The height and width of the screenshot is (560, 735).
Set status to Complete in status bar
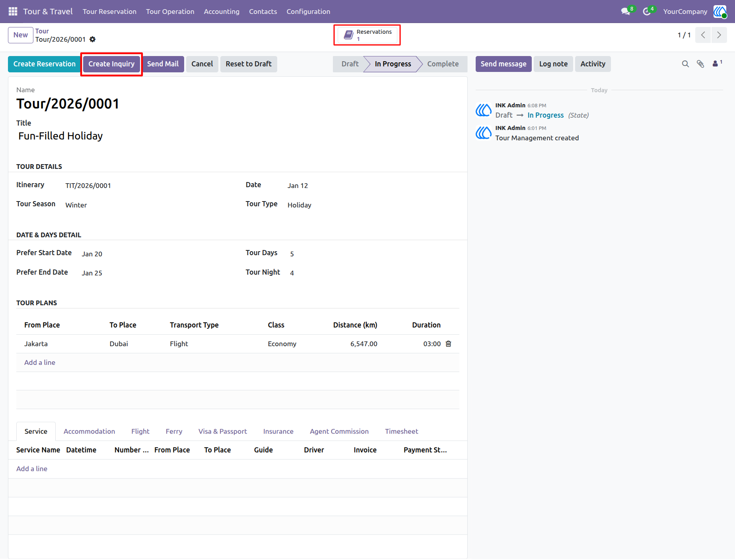point(443,64)
